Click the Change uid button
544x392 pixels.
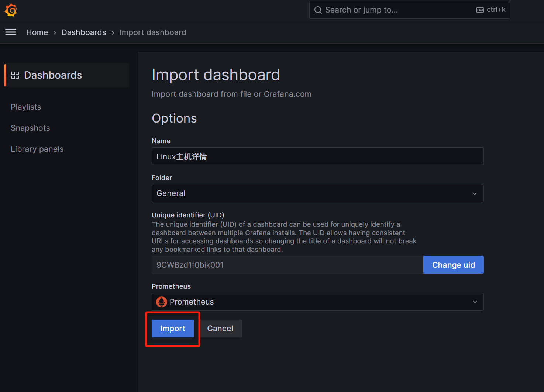click(x=453, y=265)
